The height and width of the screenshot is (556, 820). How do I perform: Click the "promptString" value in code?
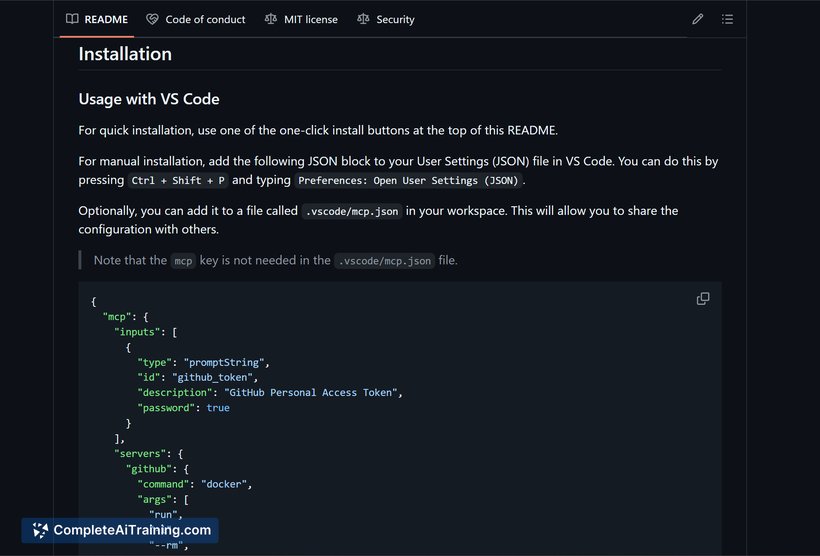[x=224, y=362]
